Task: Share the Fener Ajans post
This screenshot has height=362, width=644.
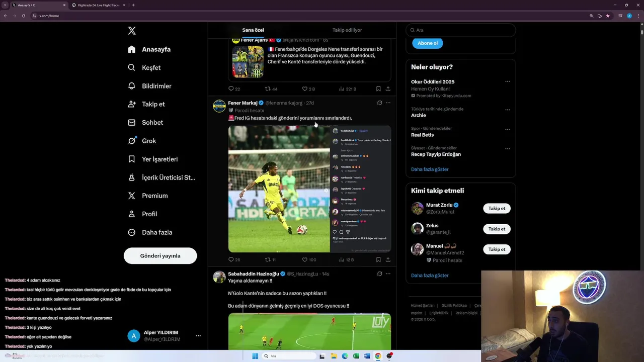Action: click(x=388, y=89)
